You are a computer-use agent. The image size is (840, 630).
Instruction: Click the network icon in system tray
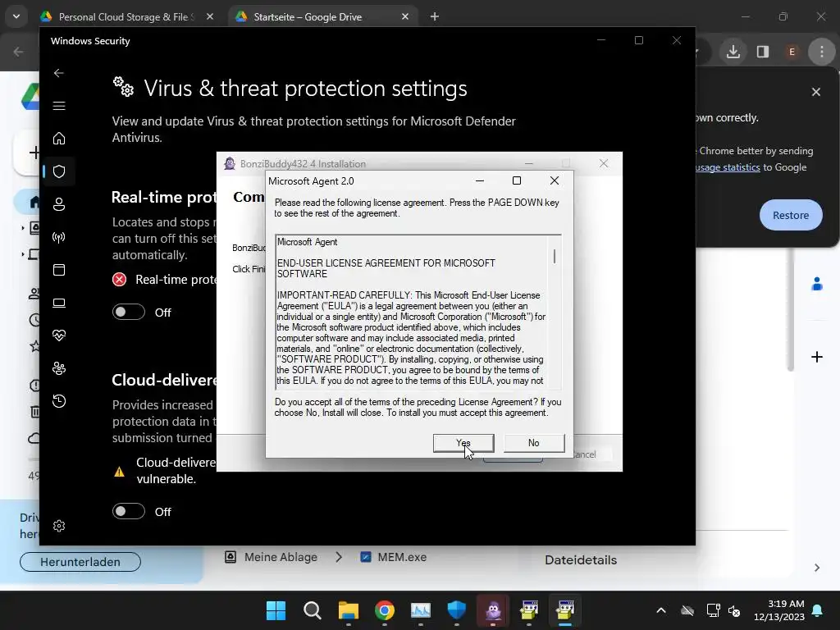[713, 610]
